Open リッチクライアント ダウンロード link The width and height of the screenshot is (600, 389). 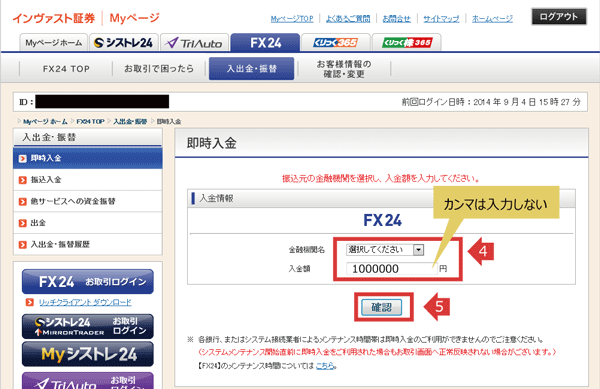pos(85,302)
